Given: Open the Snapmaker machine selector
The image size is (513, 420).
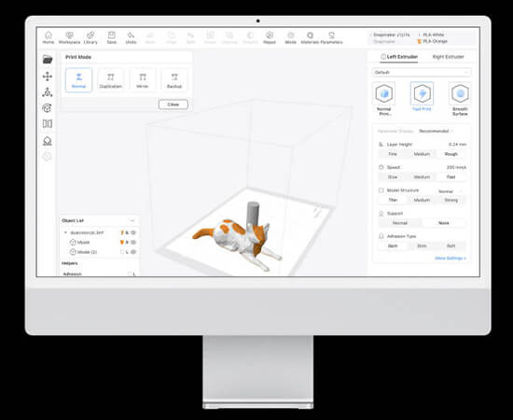Looking at the screenshot, I should pyautogui.click(x=390, y=37).
